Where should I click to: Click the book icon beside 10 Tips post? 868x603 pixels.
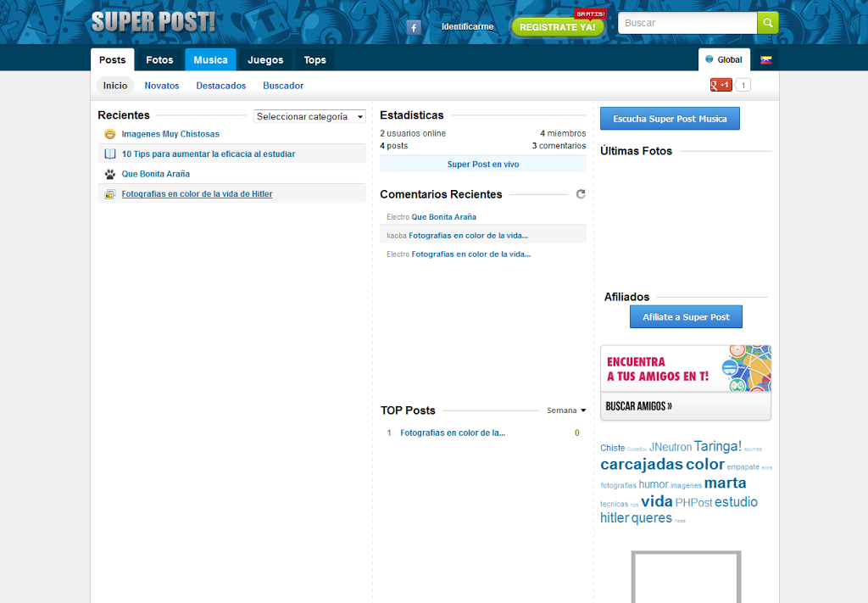tap(110, 154)
